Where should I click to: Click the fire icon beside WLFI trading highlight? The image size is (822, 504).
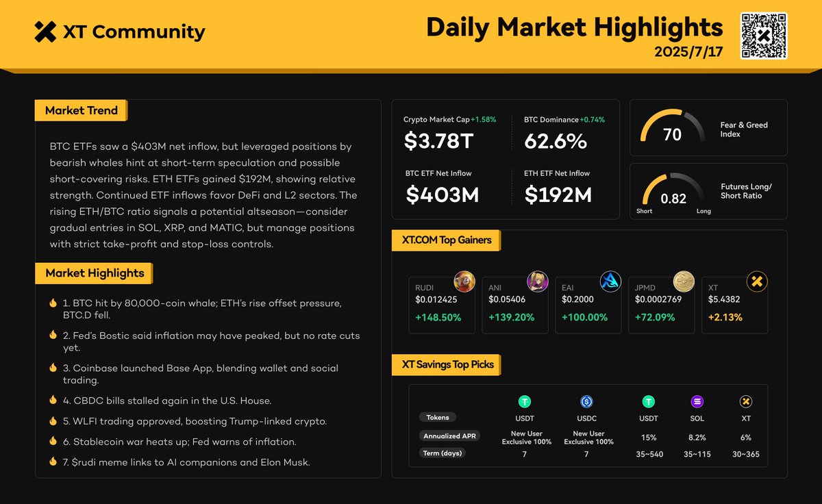click(53, 420)
